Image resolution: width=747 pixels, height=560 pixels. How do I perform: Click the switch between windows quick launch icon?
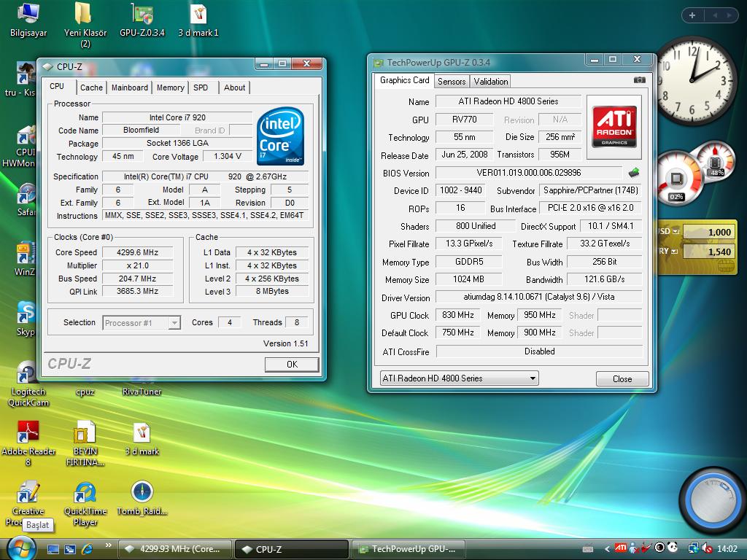tap(70, 549)
